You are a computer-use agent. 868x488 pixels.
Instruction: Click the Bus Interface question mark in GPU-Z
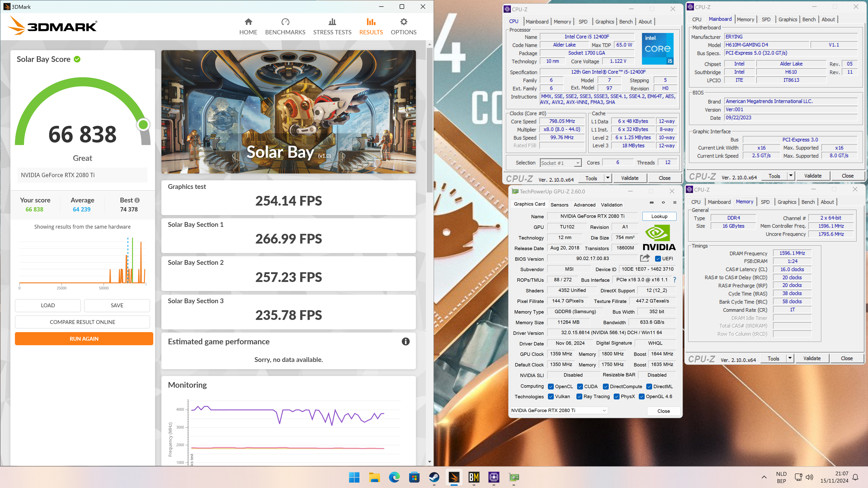[x=675, y=279]
